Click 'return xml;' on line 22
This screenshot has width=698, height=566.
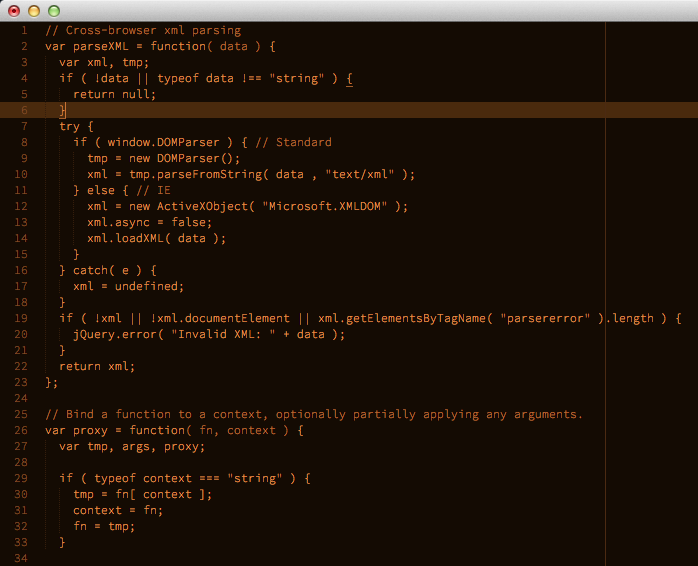[x=97, y=366]
